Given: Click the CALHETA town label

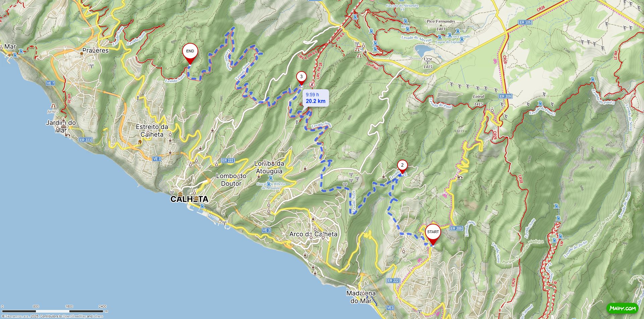Looking at the screenshot, I should 189,199.
